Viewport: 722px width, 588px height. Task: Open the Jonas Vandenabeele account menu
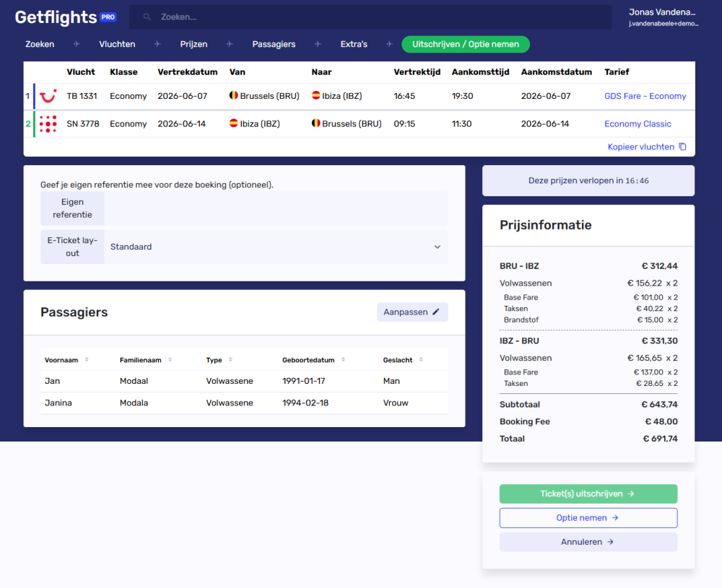click(663, 17)
